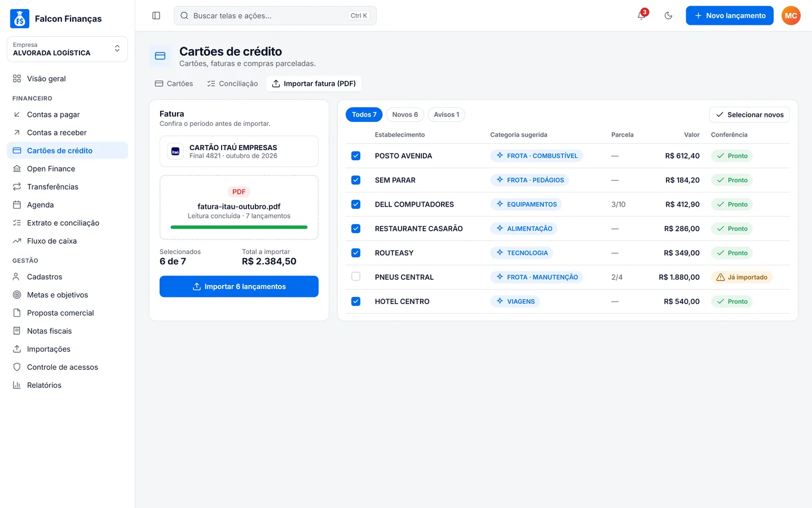Switch to dark mode moon icon
This screenshot has width=812, height=508.
[669, 16]
